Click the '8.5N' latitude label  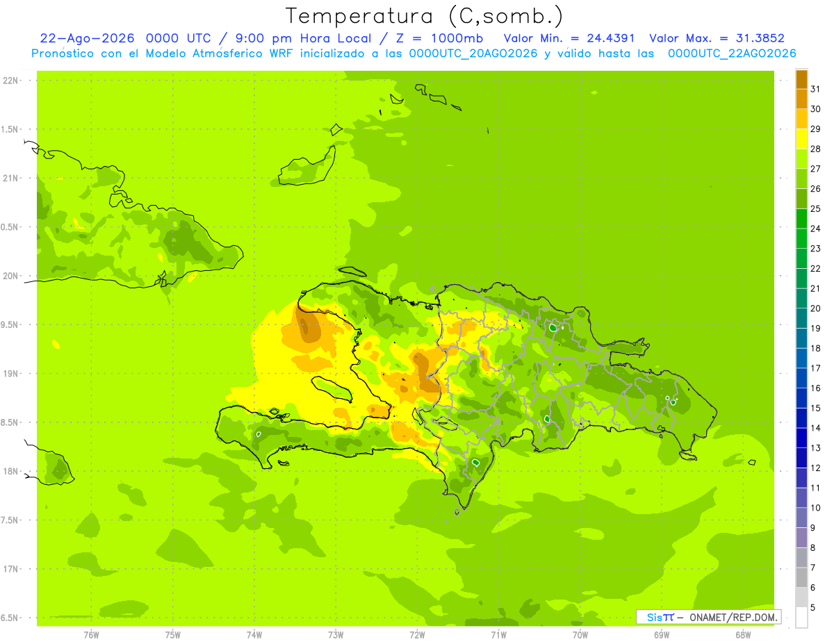(x=10, y=422)
